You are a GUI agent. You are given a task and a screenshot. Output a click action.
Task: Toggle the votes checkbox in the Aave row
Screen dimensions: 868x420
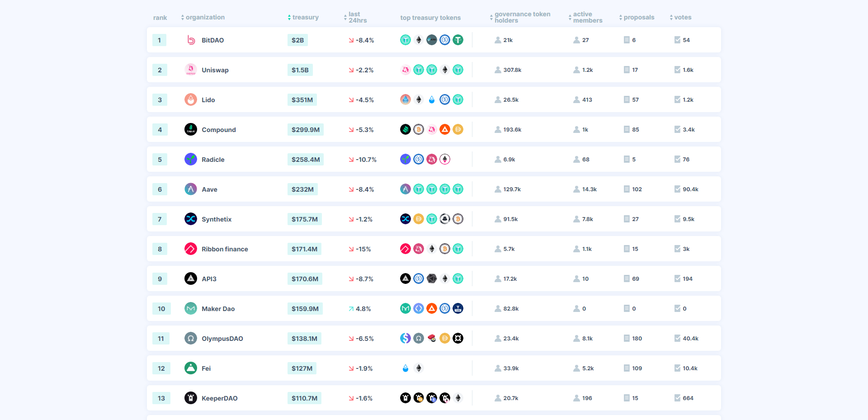point(677,189)
